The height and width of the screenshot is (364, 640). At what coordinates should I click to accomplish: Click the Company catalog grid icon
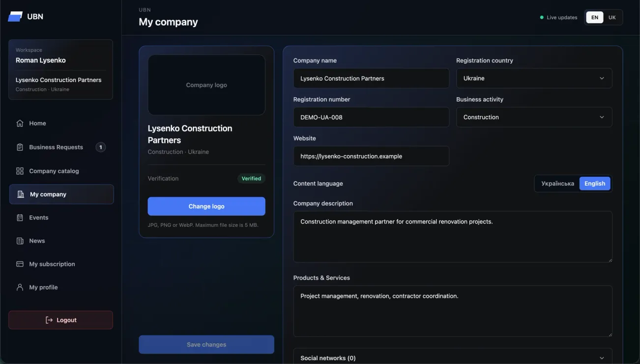pyautogui.click(x=20, y=171)
